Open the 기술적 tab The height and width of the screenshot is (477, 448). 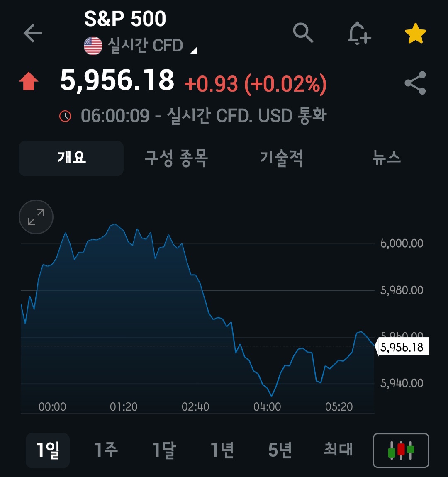pyautogui.click(x=281, y=158)
